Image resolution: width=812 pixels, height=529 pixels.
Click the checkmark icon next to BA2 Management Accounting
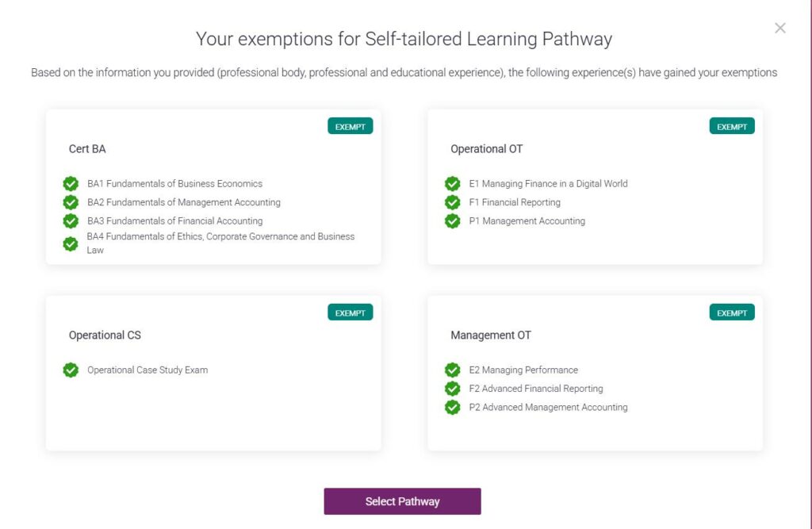71,202
